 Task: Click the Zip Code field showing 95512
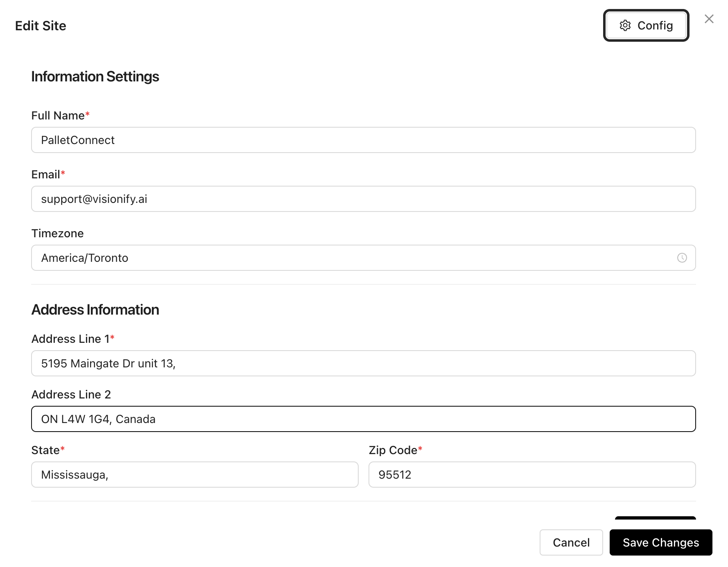531,475
